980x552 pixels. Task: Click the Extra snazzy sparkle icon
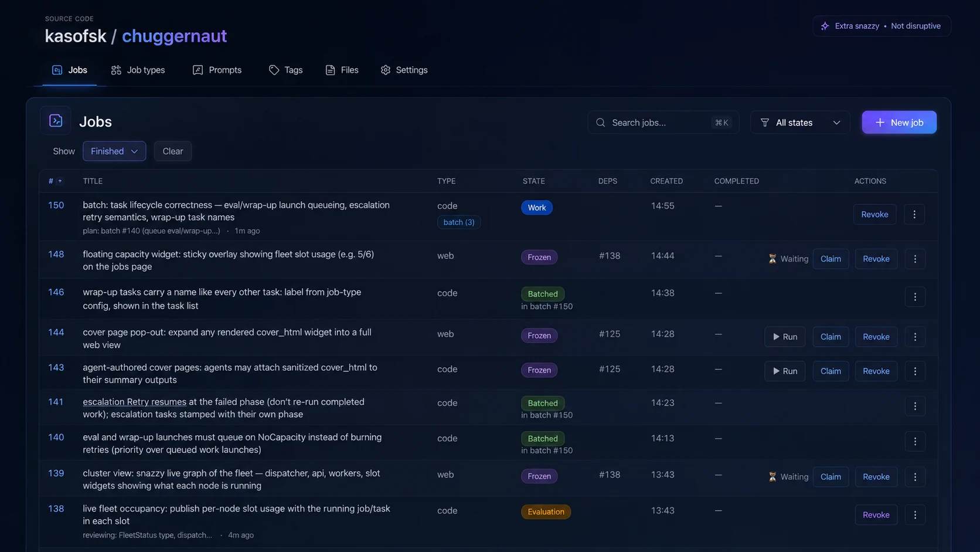tap(825, 26)
